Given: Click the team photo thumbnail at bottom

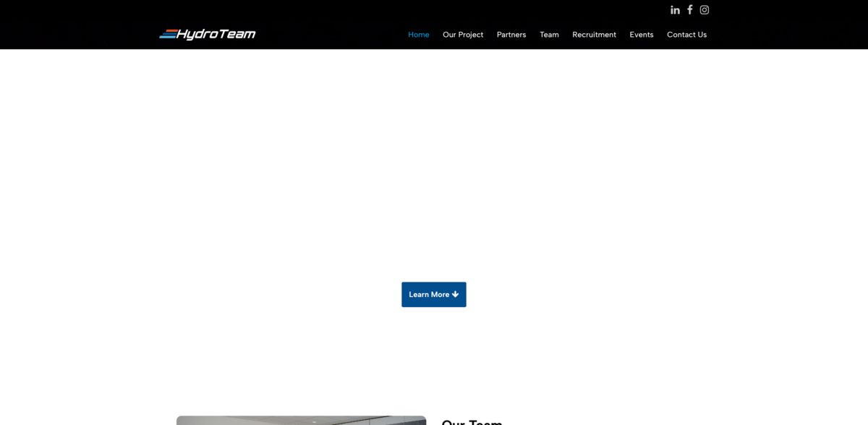Looking at the screenshot, I should tap(301, 421).
